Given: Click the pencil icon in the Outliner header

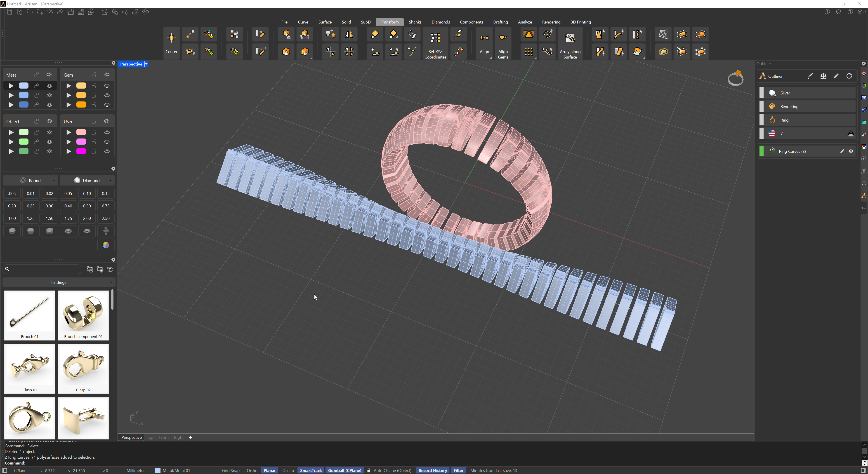Looking at the screenshot, I should (836, 76).
